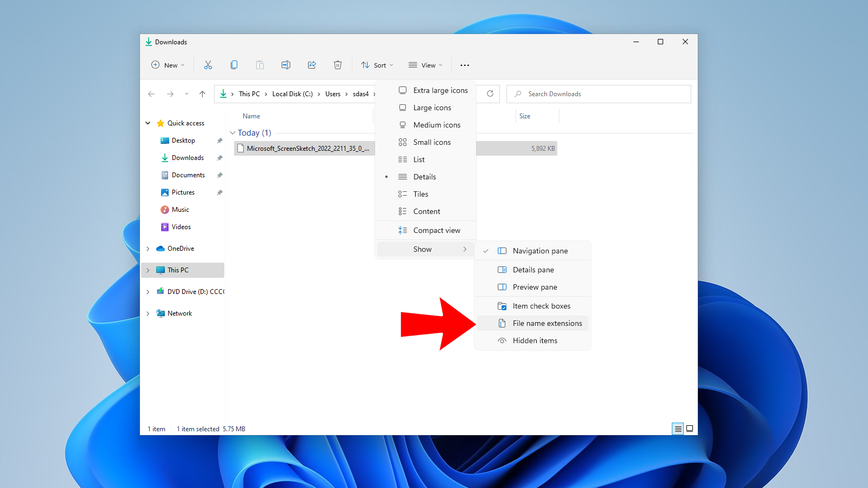
Task: Click the Delete icon in the toolbar
Action: (338, 65)
